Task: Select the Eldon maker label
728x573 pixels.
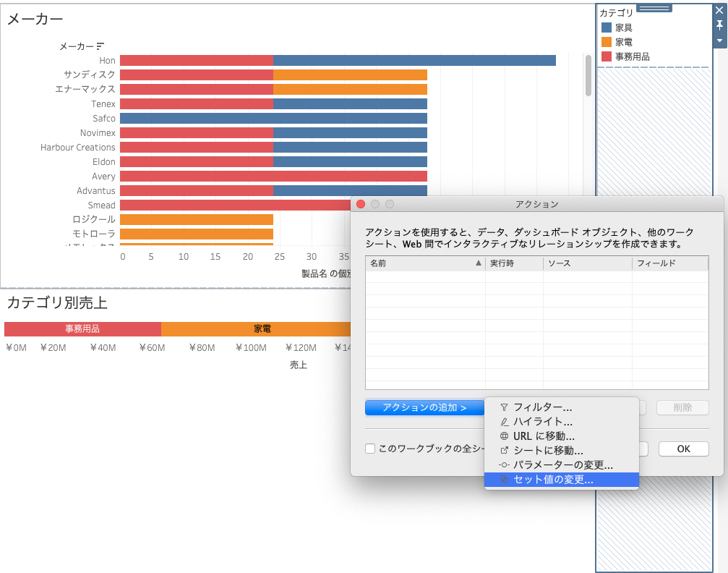Action: (103, 162)
